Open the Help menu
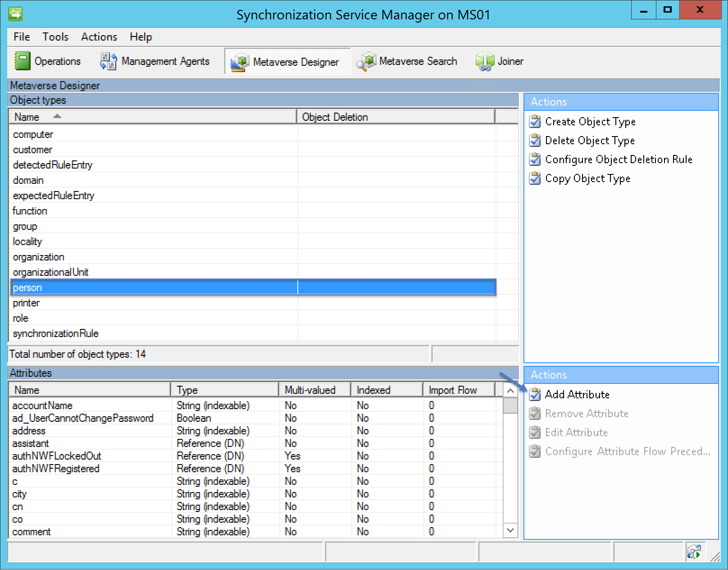728x570 pixels. (141, 37)
